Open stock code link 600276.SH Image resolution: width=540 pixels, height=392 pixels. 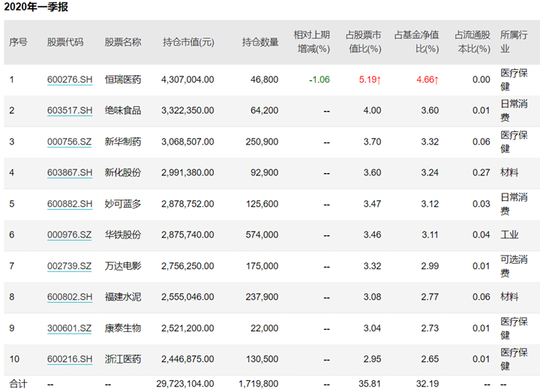point(70,79)
